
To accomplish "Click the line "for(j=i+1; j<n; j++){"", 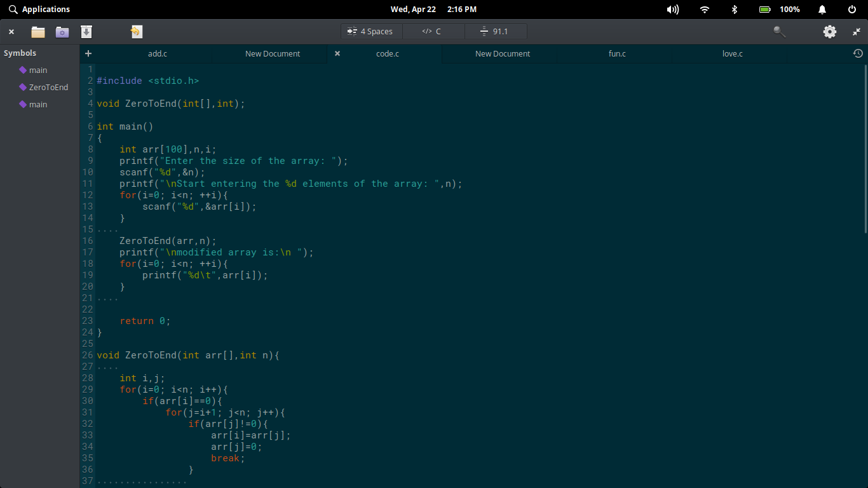I will pyautogui.click(x=225, y=412).
